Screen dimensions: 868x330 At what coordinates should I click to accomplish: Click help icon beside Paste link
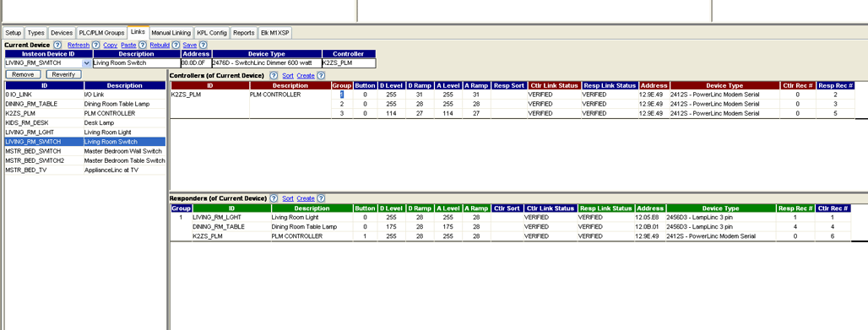[142, 45]
